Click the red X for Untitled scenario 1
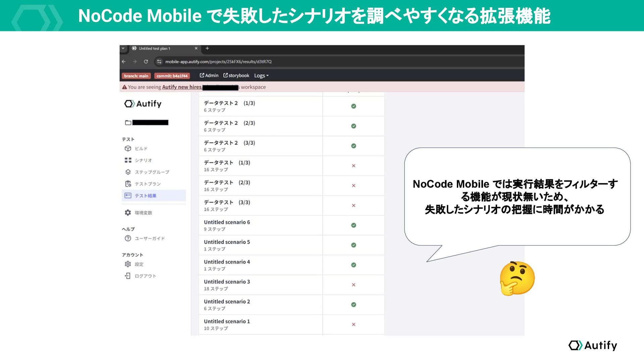644x362 pixels. pyautogui.click(x=354, y=324)
